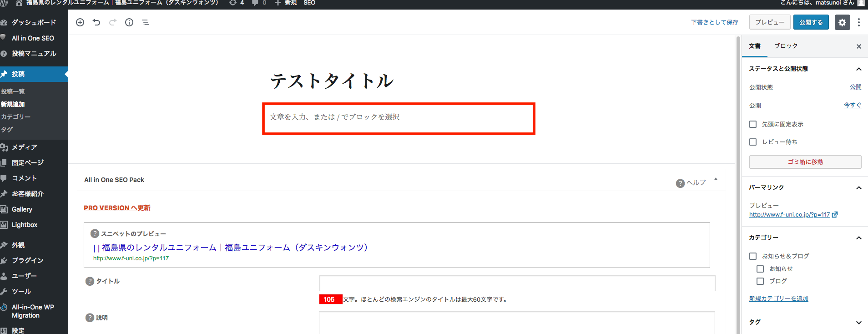Open the block navigation list icon
The height and width of the screenshot is (334, 868).
tap(146, 22)
